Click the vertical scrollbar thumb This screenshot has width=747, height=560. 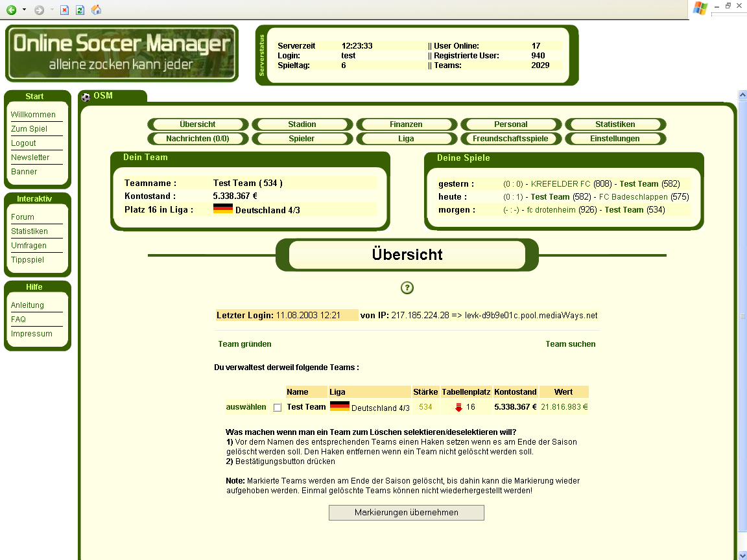pos(742,316)
